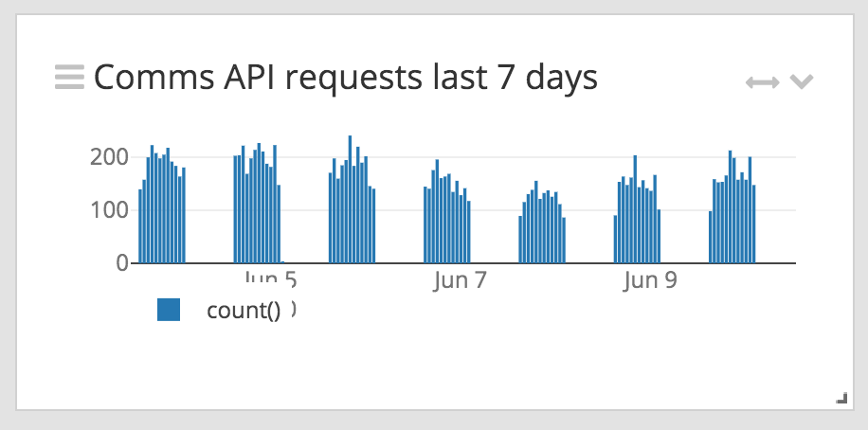Click the hamburger menu icon beside the title

coord(70,77)
